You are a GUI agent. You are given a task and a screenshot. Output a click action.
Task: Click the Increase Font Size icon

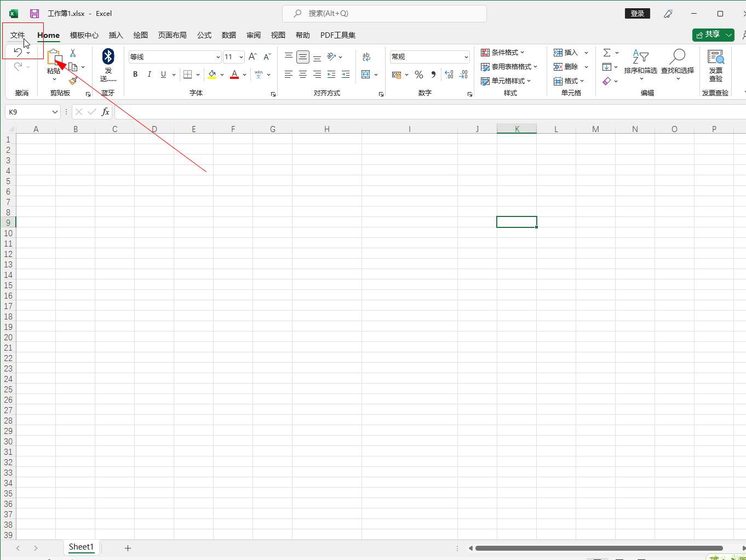(253, 57)
